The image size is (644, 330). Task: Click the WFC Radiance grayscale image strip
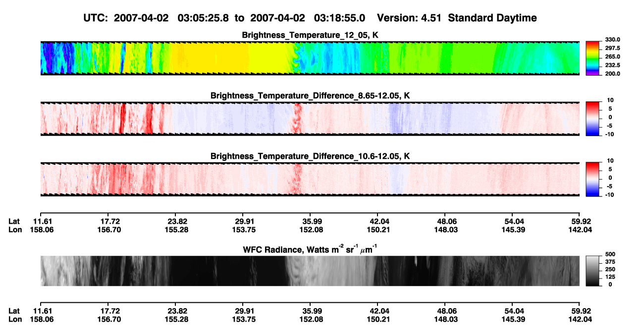click(310, 271)
